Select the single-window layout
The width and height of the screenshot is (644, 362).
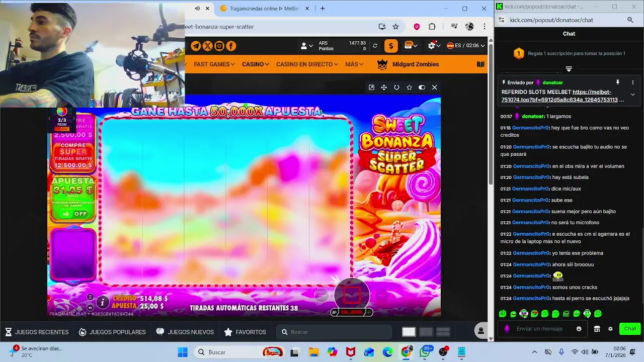[x=409, y=332]
